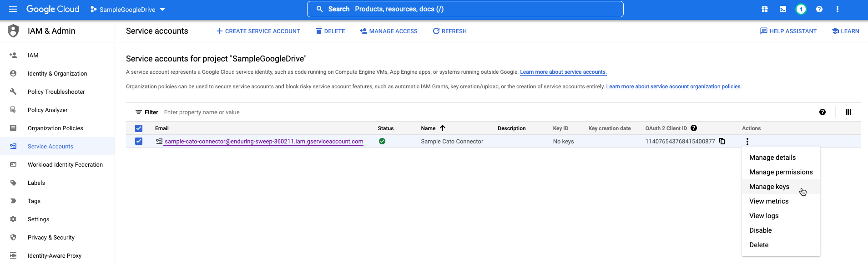Toggle the select-all header checkbox
The width and height of the screenshot is (868, 265).
tap(139, 128)
